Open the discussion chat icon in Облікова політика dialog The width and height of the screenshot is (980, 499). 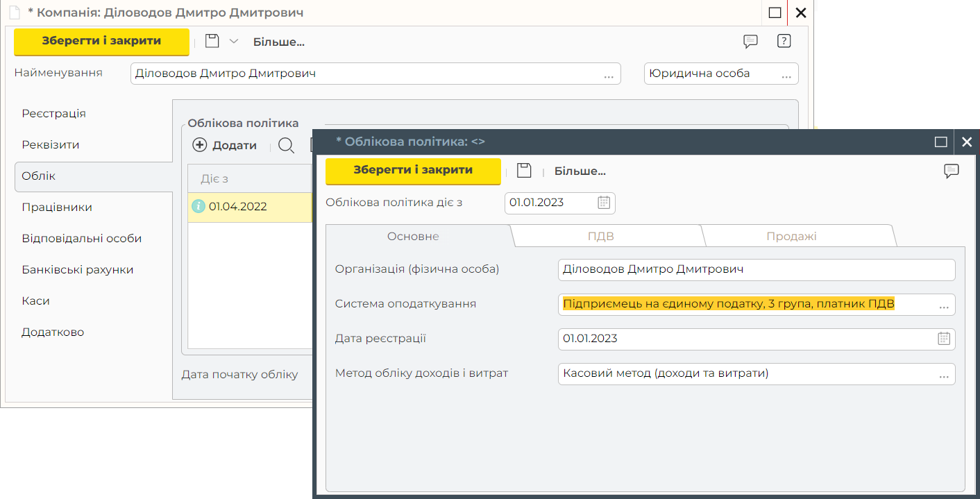pyautogui.click(x=951, y=171)
